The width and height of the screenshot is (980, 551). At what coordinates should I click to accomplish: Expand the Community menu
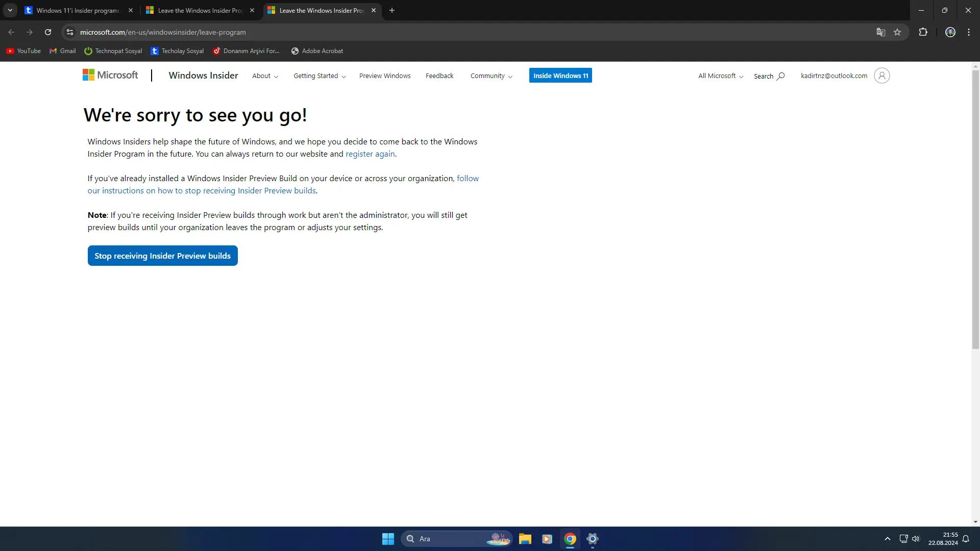coord(491,76)
